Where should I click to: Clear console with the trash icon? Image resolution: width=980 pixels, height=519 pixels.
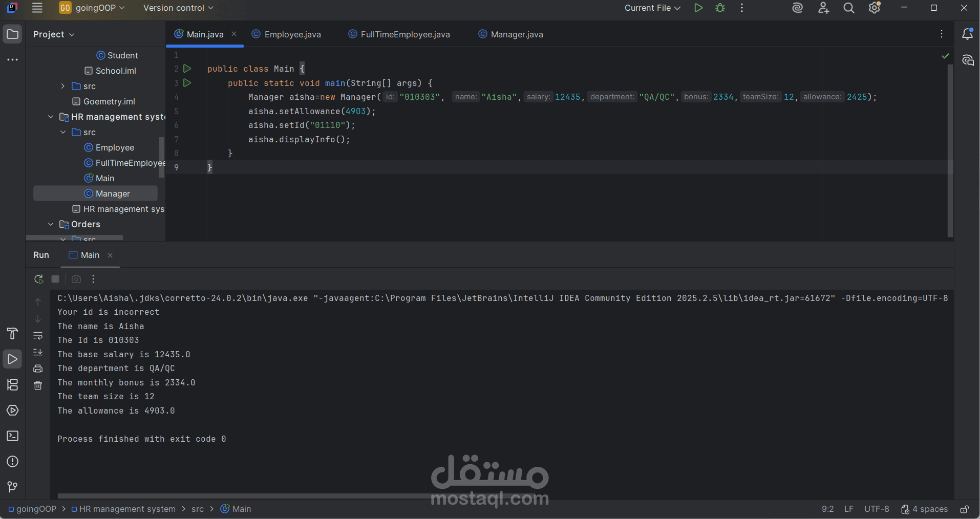click(x=38, y=385)
